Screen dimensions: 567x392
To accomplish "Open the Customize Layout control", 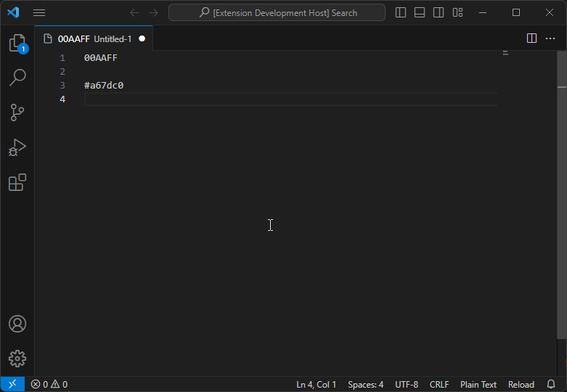I will point(457,12).
